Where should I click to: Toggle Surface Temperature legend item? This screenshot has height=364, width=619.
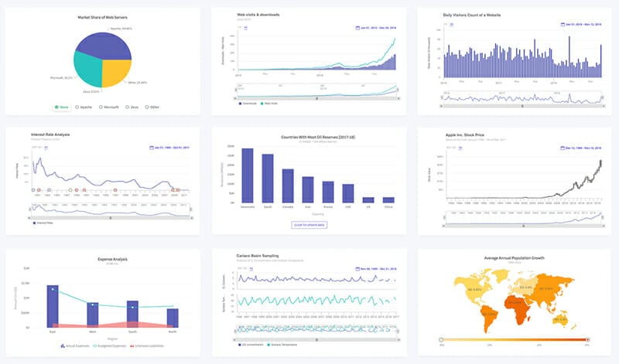tap(282, 345)
